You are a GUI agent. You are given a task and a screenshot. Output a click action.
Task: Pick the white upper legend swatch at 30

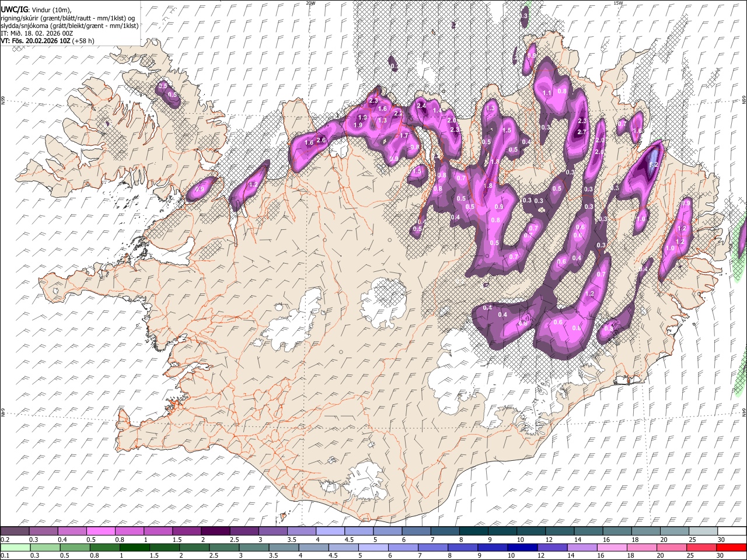pos(732,531)
